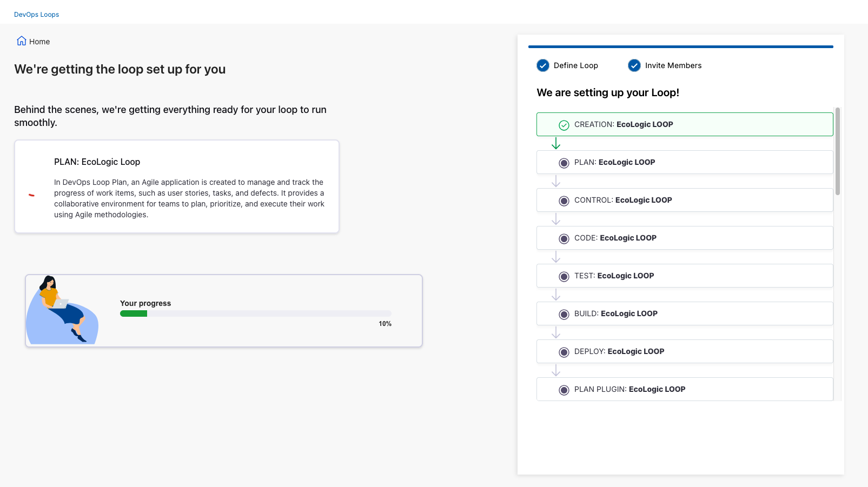868x487 pixels.
Task: Click the arrow between TEST and BUILD steps
Action: (556, 295)
